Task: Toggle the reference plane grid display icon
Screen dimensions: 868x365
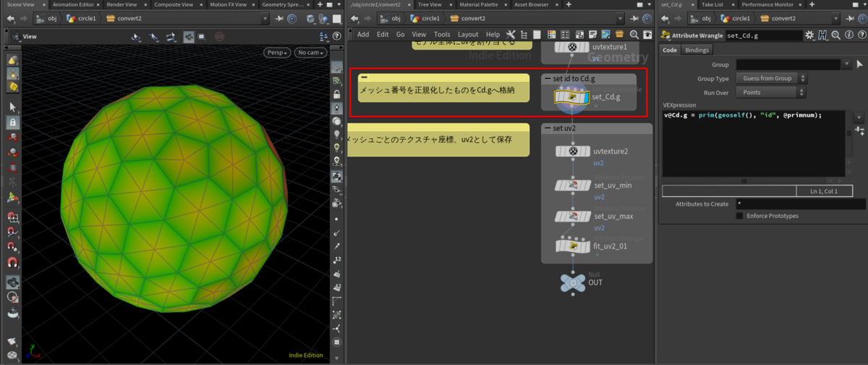Action: [x=337, y=67]
